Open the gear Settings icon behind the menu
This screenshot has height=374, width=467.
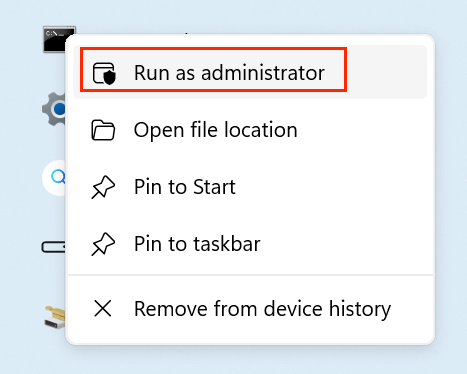tap(55, 109)
